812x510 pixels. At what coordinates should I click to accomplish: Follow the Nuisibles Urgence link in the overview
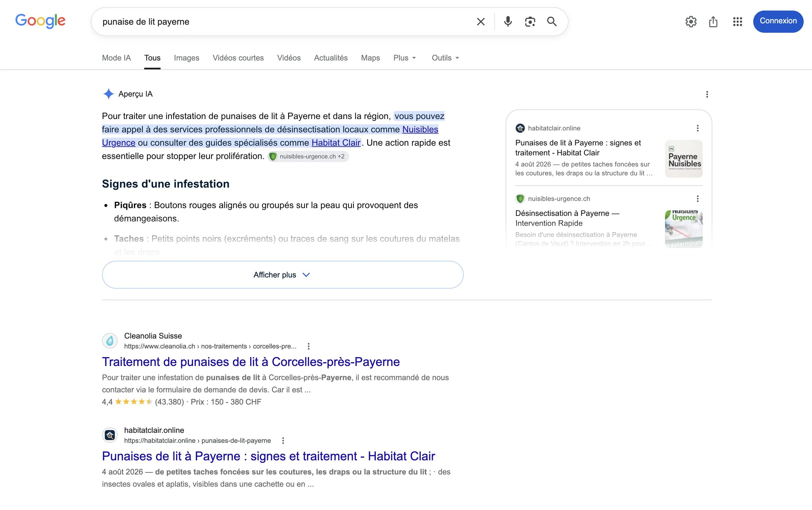click(420, 129)
